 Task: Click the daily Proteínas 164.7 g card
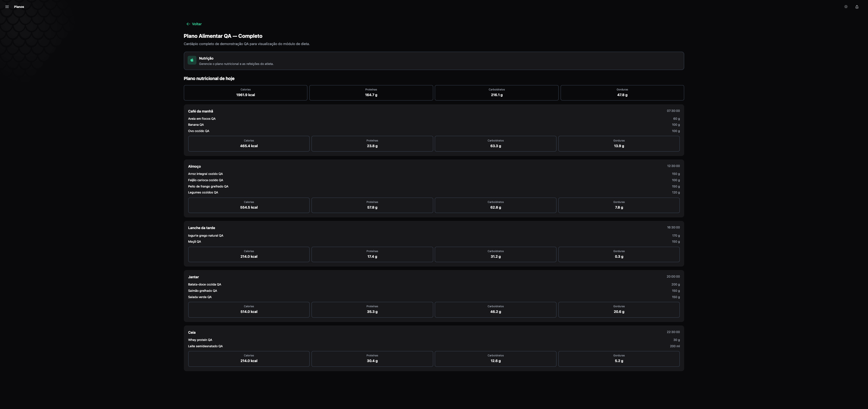point(371,93)
